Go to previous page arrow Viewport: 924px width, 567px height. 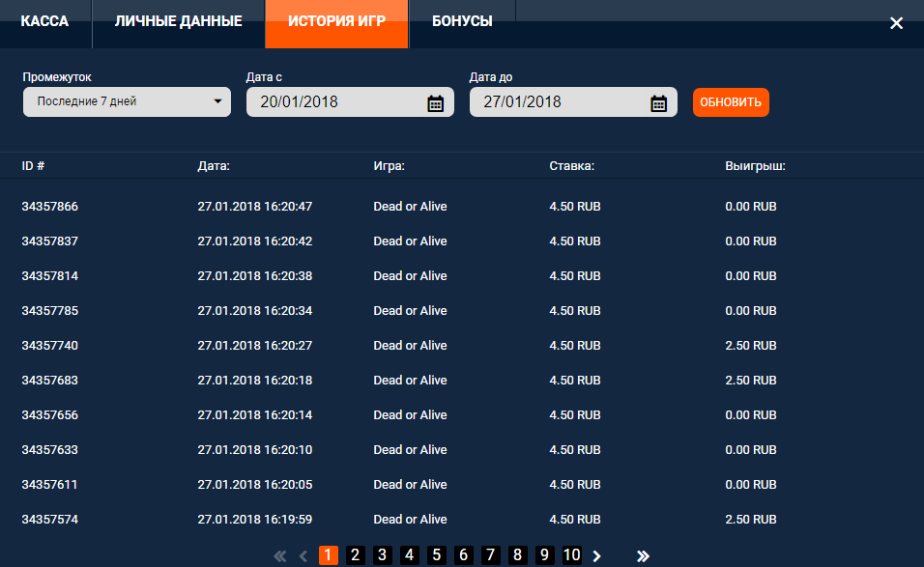pos(303,555)
